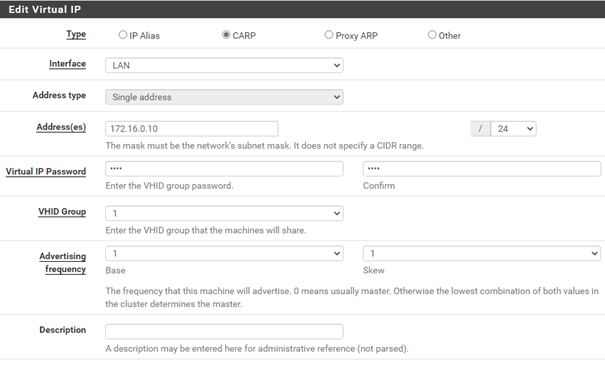
Task: Click the 'VHID group that the machines will share' hint
Action: [x=206, y=230]
